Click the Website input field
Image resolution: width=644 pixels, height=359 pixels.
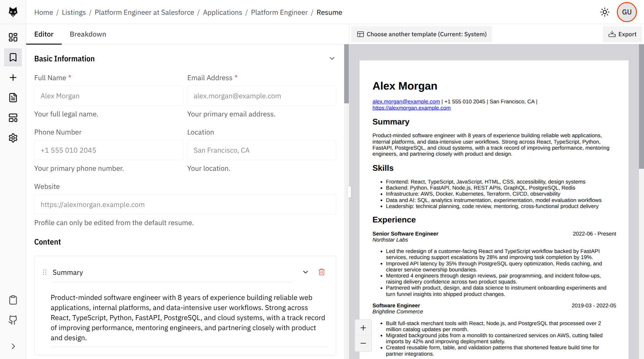pos(185,205)
